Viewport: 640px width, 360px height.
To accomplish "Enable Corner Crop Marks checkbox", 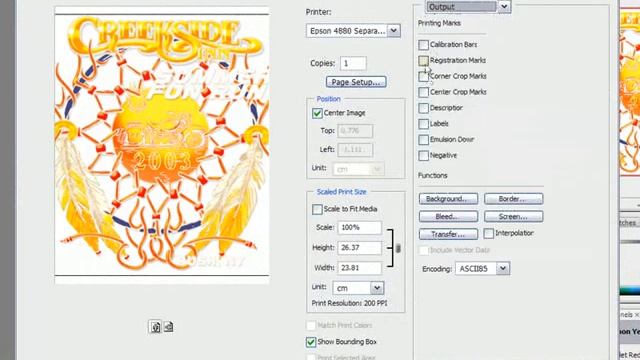I will coord(424,76).
